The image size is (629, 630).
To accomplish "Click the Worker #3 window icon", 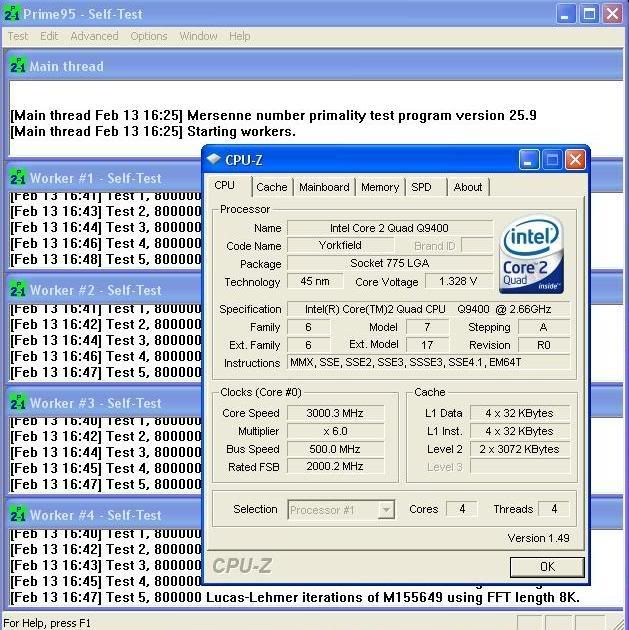I will (18, 403).
